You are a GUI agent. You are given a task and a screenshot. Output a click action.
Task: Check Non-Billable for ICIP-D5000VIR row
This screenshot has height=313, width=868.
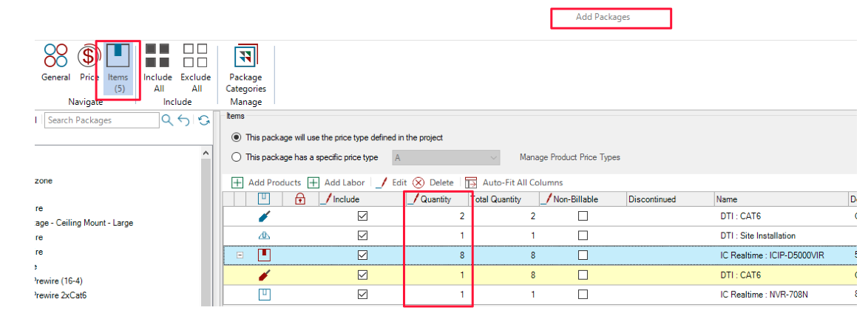pos(583,255)
